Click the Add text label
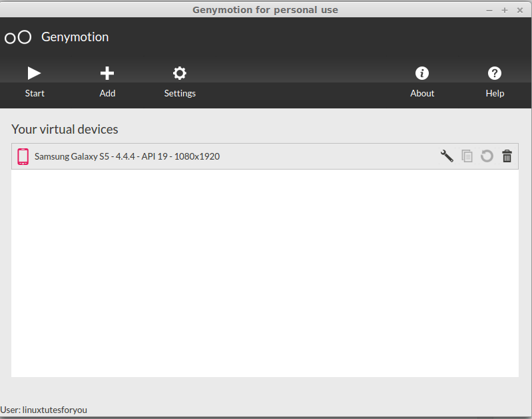Viewport: 532px width, 419px height. point(107,93)
